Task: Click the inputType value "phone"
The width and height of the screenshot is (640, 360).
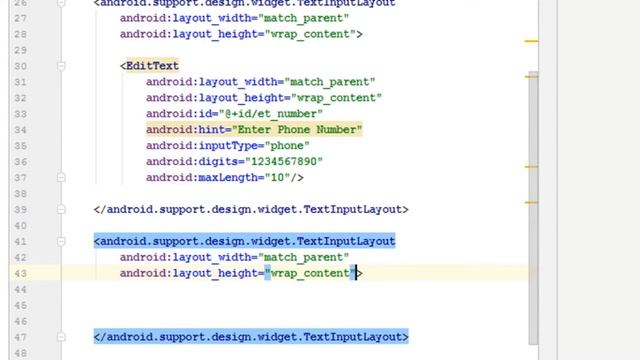Action: [287, 146]
